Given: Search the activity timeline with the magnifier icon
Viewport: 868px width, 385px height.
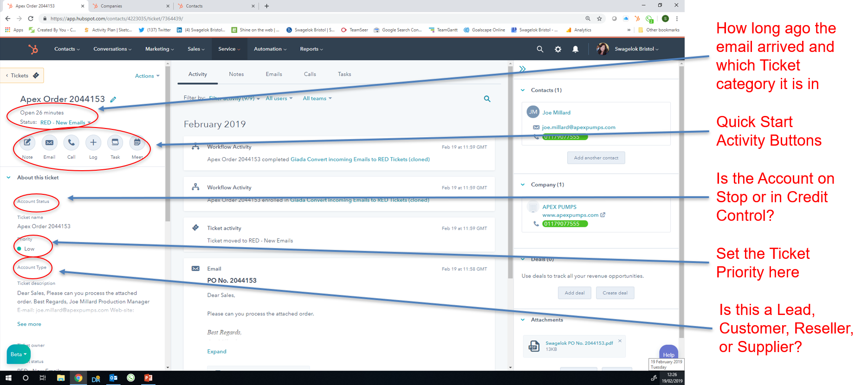Looking at the screenshot, I should [x=487, y=99].
